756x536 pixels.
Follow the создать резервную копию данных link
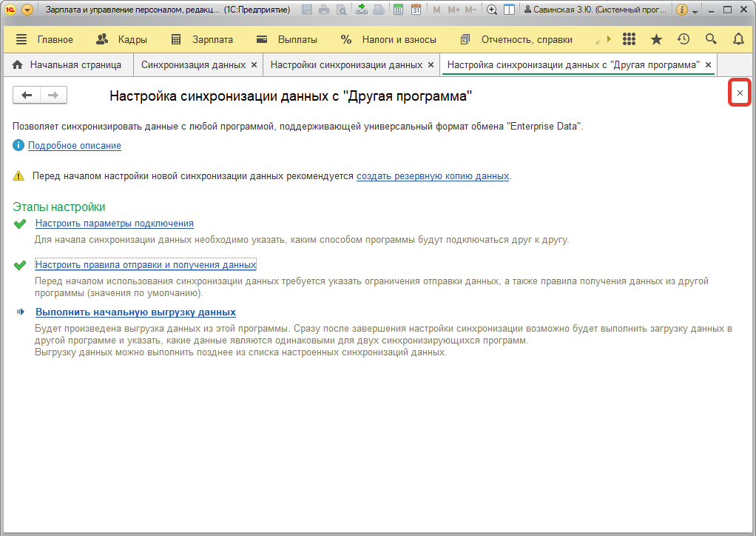pos(433,177)
